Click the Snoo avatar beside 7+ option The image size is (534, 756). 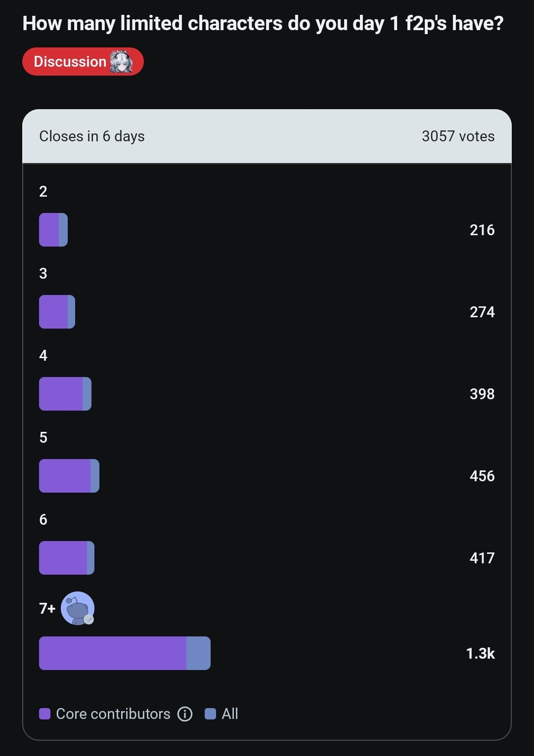[x=78, y=608]
